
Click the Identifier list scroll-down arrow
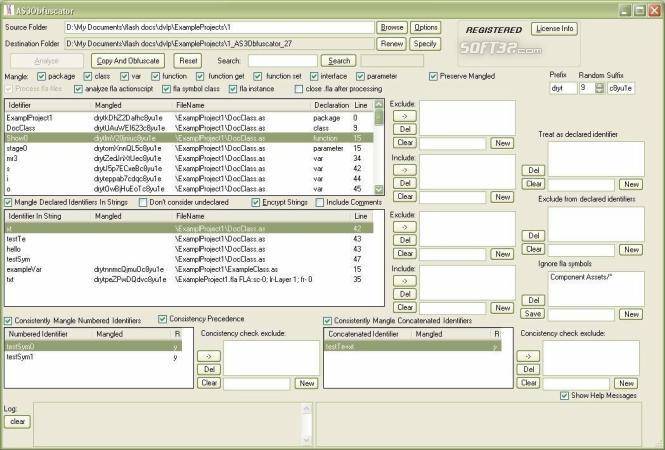379,189
